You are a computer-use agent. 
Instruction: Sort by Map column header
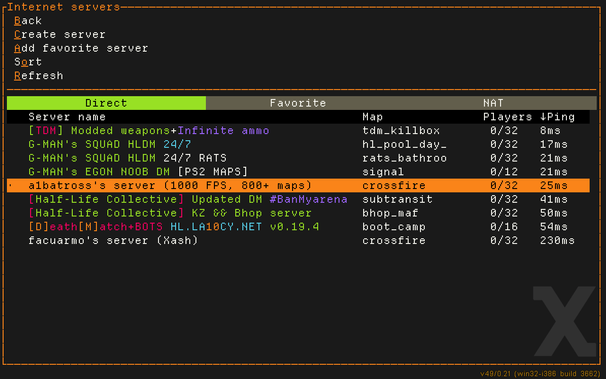tap(373, 117)
